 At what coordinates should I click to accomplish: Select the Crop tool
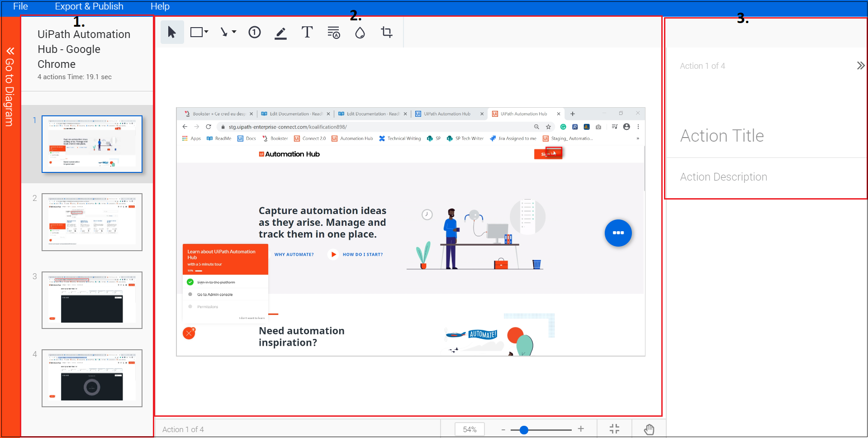387,32
